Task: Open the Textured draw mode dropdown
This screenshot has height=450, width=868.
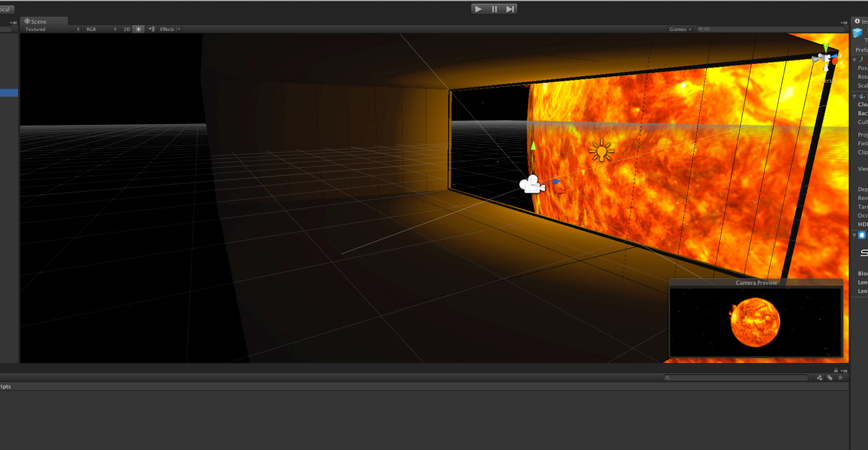Action: pos(52,29)
